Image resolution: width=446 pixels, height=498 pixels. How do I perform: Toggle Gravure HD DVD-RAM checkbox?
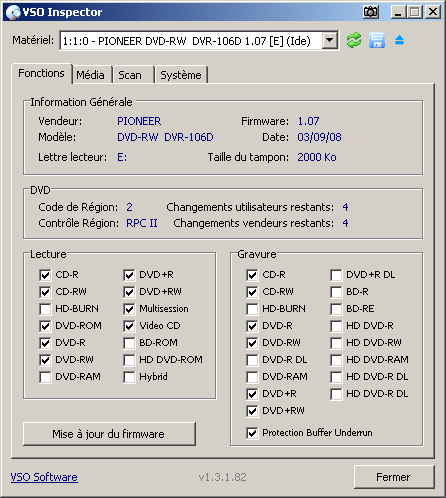pos(336,360)
